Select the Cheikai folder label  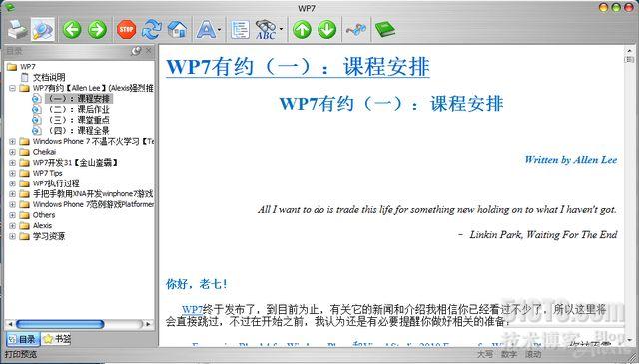44,152
